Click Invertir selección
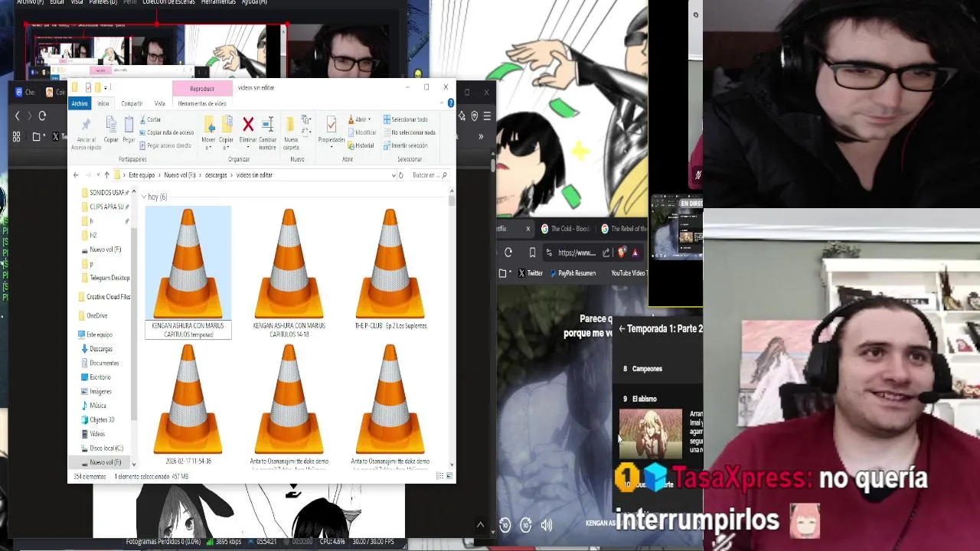 (x=406, y=145)
